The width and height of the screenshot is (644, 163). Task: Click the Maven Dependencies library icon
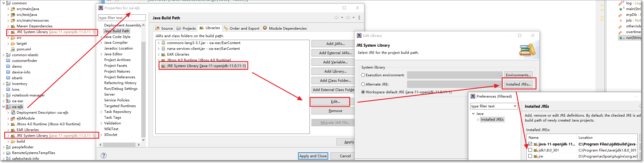13,26
